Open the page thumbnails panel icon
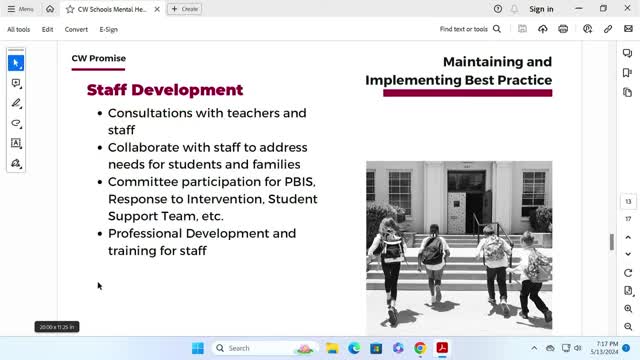The height and width of the screenshot is (360, 640). [628, 93]
